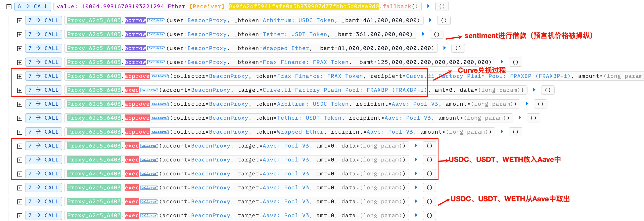Expand the borrow Wrapped Ether call
This screenshot has height=221, width=644.
(x=20, y=49)
